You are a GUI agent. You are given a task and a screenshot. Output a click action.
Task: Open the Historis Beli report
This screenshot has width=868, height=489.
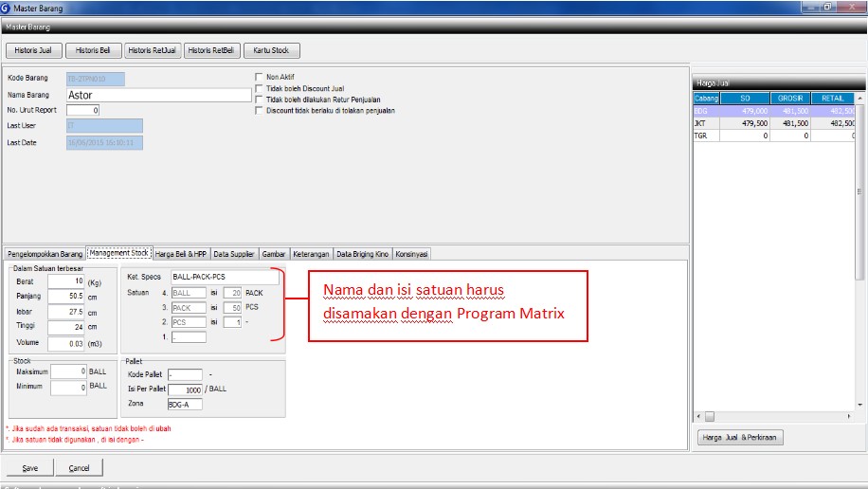(92, 50)
